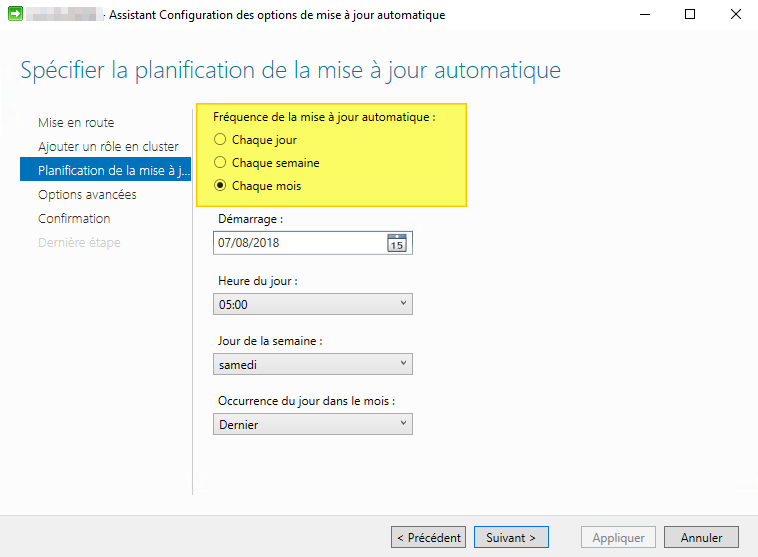Select the 'Chaque jour' radio button
This screenshot has width=758, height=557.
click(x=220, y=140)
